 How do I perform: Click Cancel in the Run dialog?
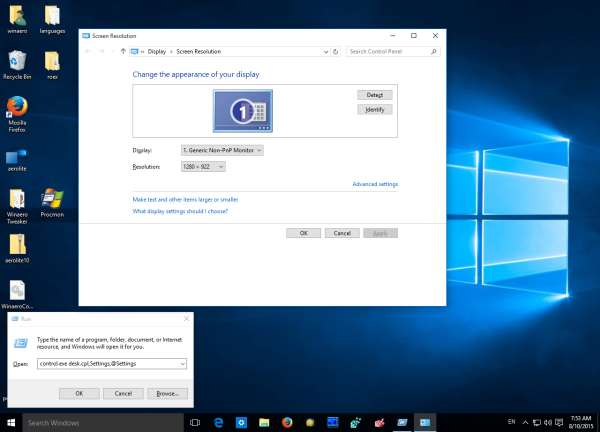click(123, 393)
